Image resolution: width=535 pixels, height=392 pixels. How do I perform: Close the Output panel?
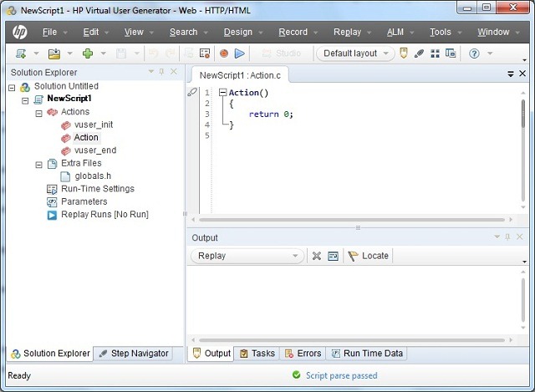[520, 237]
